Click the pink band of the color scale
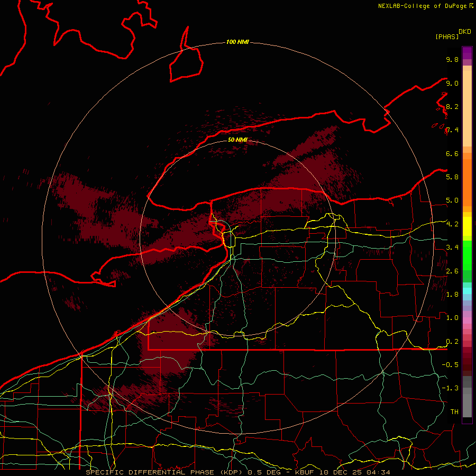This screenshot has height=476, width=476. coord(467,321)
